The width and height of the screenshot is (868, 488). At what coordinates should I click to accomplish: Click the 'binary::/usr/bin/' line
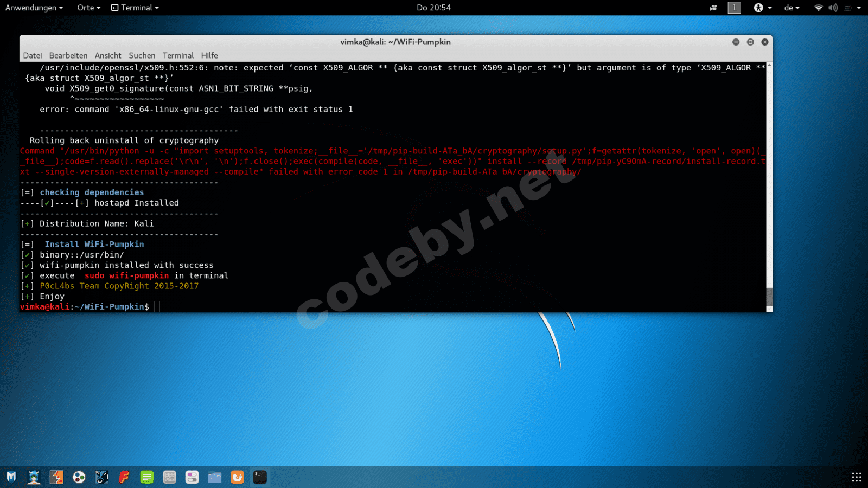pyautogui.click(x=82, y=255)
